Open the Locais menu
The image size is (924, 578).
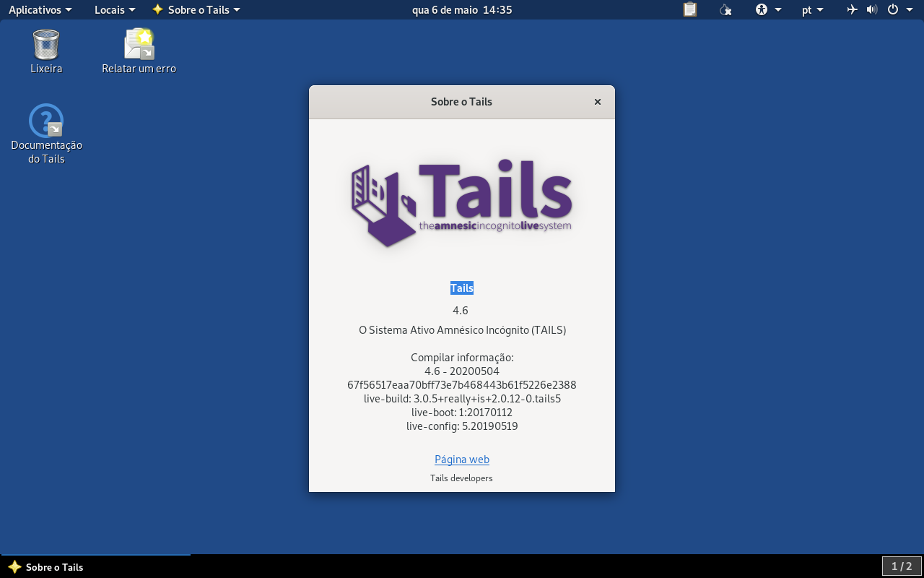coord(115,9)
